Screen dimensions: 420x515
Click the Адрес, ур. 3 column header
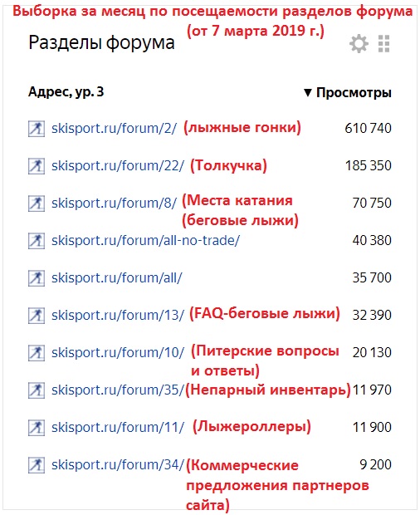66,92
